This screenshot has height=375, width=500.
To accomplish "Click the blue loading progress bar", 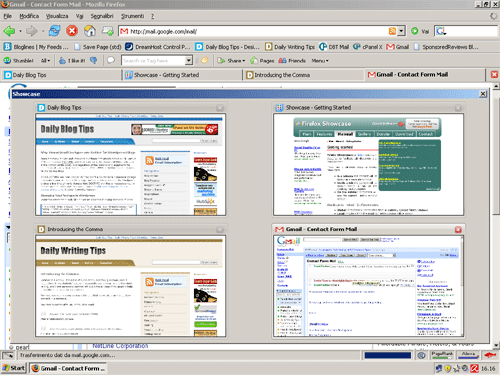I will 388,356.
